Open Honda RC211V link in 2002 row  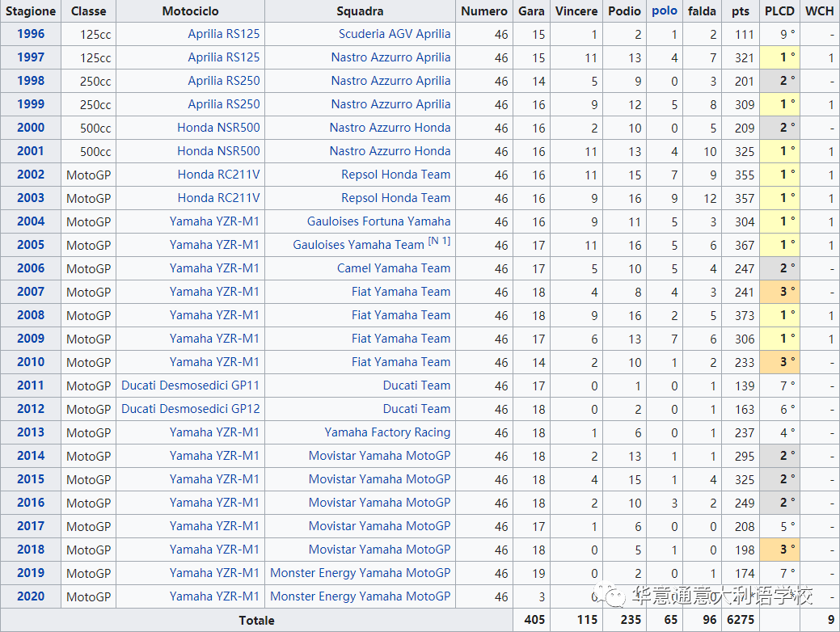(x=218, y=175)
